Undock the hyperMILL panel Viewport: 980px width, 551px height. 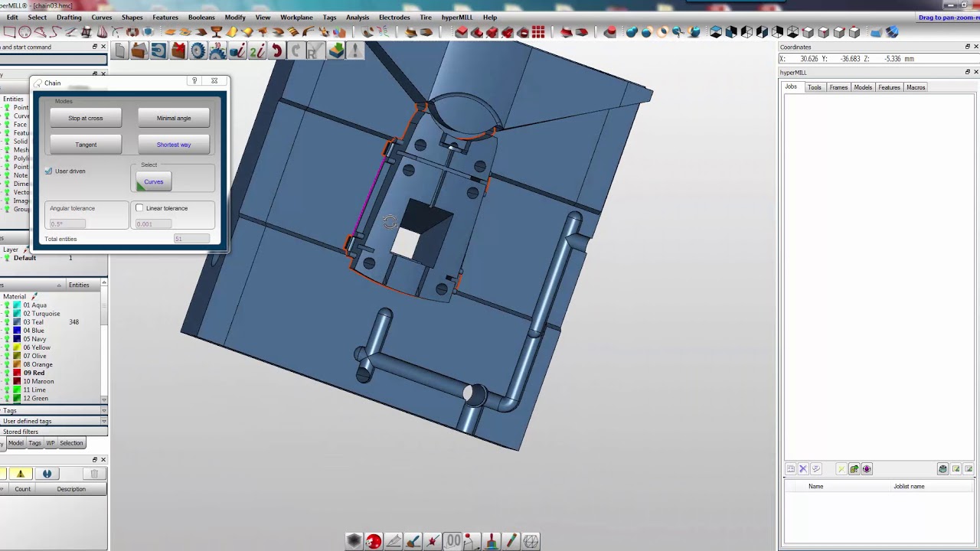click(x=967, y=72)
